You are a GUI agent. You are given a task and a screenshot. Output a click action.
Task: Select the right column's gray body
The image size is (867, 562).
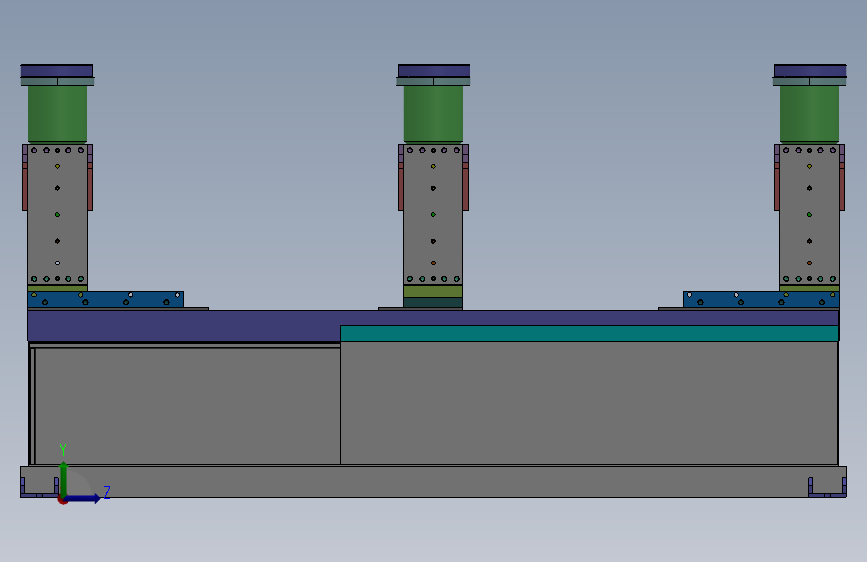[809, 215]
